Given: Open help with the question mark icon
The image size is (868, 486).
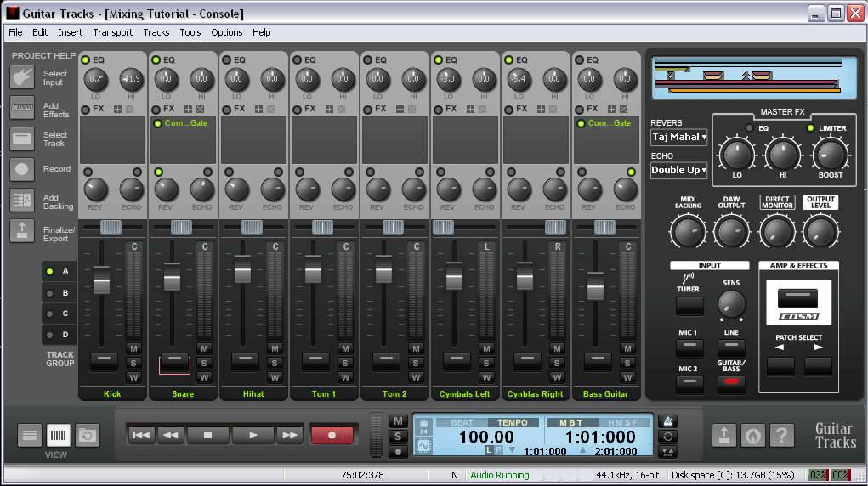Looking at the screenshot, I should (781, 436).
